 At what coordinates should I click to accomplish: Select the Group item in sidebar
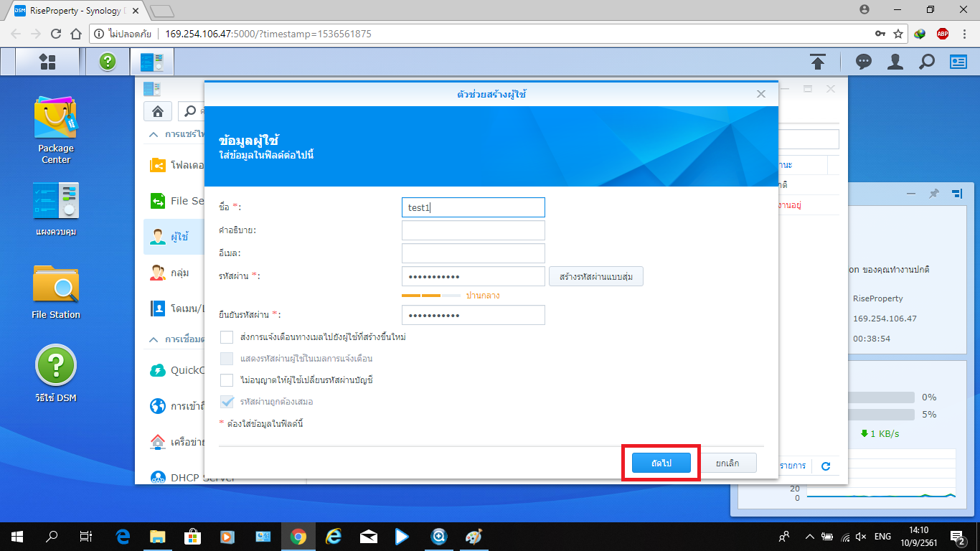tap(179, 273)
